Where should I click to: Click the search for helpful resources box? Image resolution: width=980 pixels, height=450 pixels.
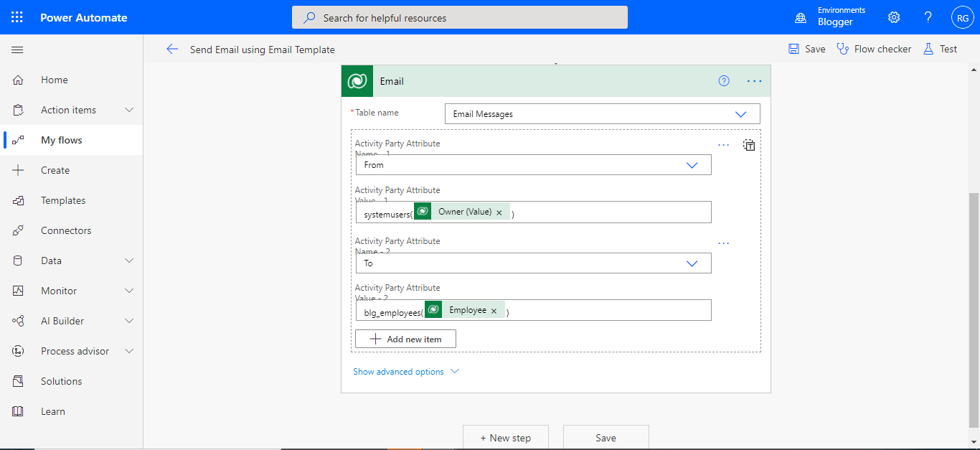pos(460,17)
